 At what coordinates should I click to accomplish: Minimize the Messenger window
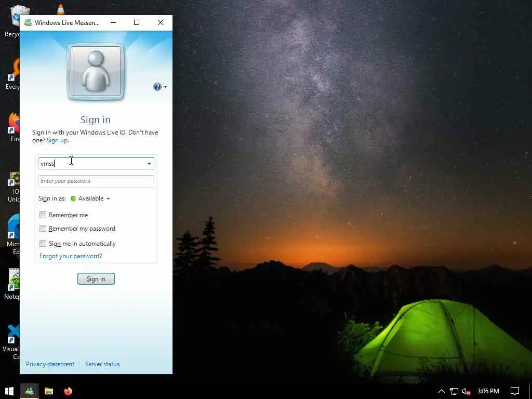(x=113, y=22)
